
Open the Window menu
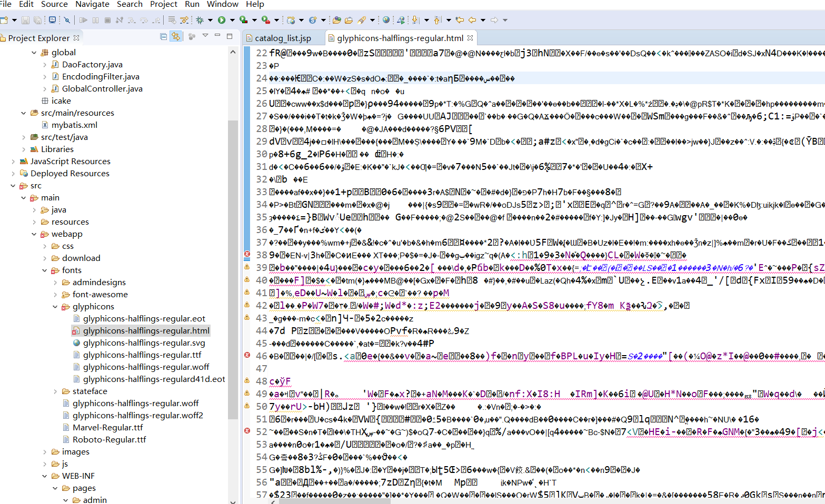[x=223, y=4]
